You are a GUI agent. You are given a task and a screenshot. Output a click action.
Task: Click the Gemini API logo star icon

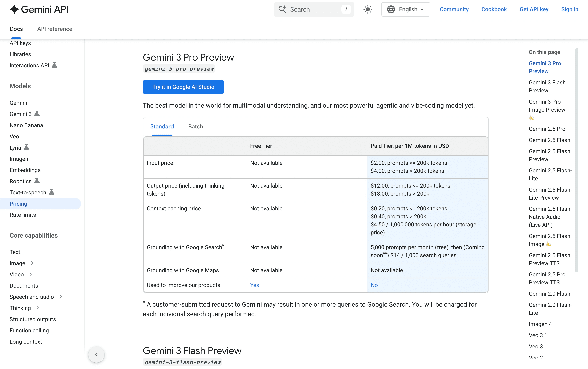[14, 9]
